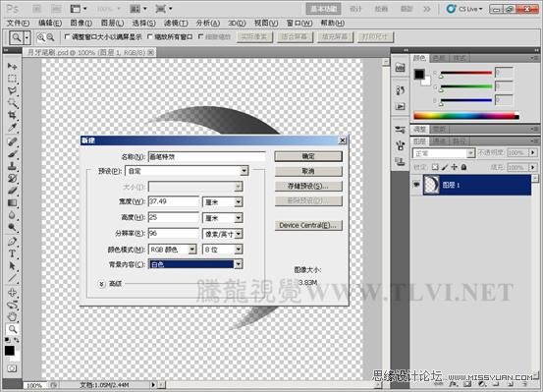Click the zoom in magnifier in options bar
This screenshot has width=543, height=392.
coord(41,37)
